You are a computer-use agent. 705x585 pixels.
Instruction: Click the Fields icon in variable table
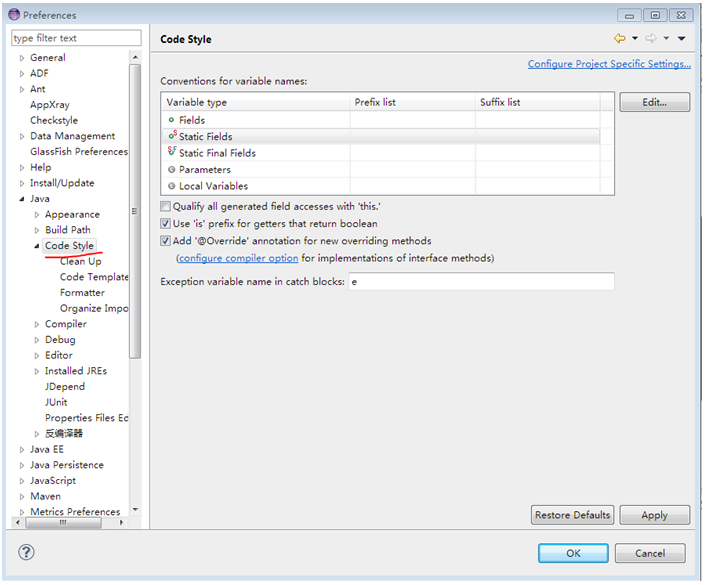pos(171,120)
